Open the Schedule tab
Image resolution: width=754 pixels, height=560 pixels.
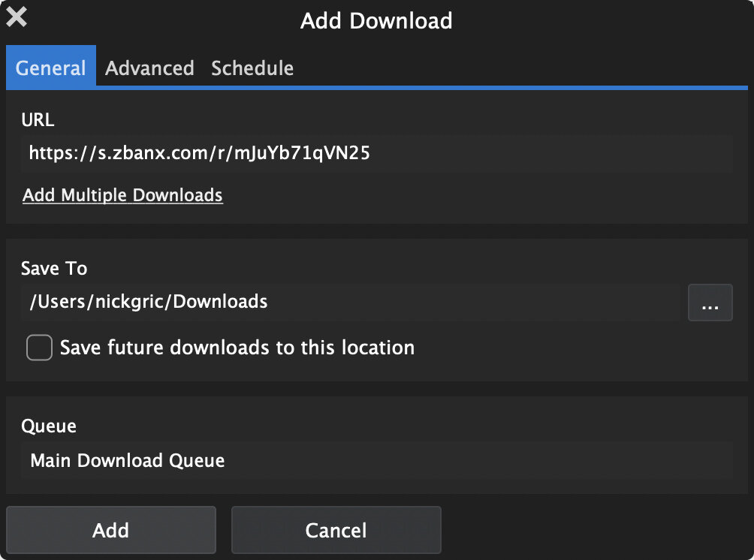252,68
